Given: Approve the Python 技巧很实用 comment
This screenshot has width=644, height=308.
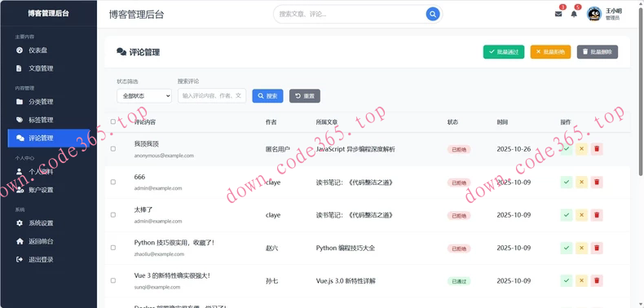Looking at the screenshot, I should point(567,248).
